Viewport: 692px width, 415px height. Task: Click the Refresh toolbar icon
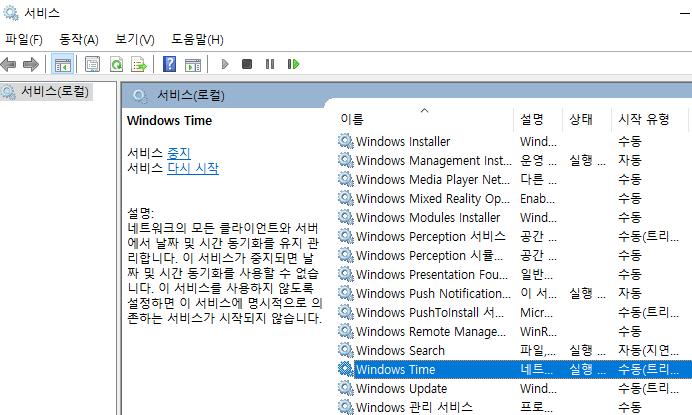(x=116, y=64)
